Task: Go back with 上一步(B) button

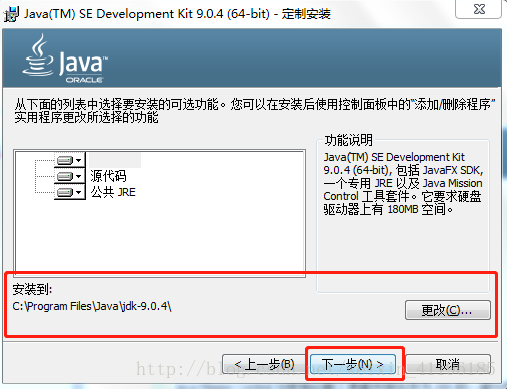Action: [265, 364]
